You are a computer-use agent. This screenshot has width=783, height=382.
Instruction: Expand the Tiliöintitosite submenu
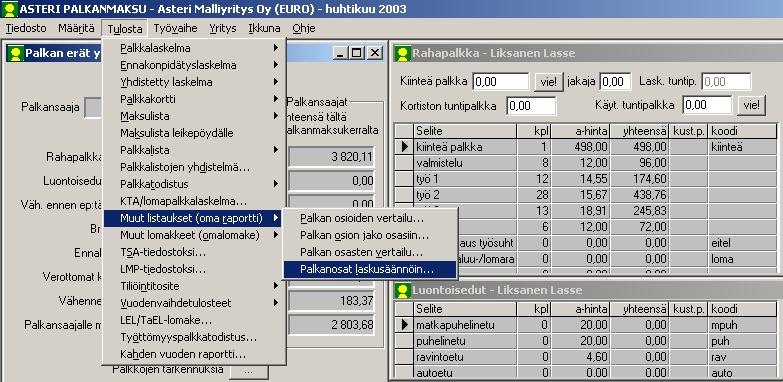pyautogui.click(x=193, y=286)
